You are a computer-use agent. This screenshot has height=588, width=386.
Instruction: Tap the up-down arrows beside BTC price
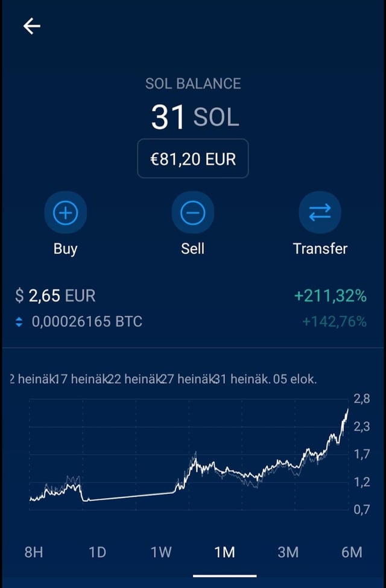click(x=19, y=322)
